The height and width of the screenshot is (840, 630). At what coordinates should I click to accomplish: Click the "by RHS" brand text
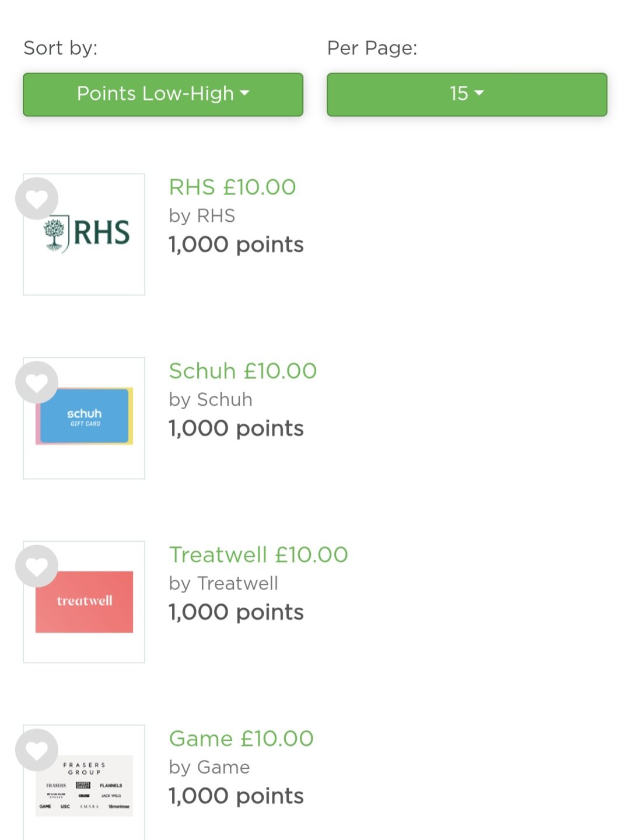202,216
